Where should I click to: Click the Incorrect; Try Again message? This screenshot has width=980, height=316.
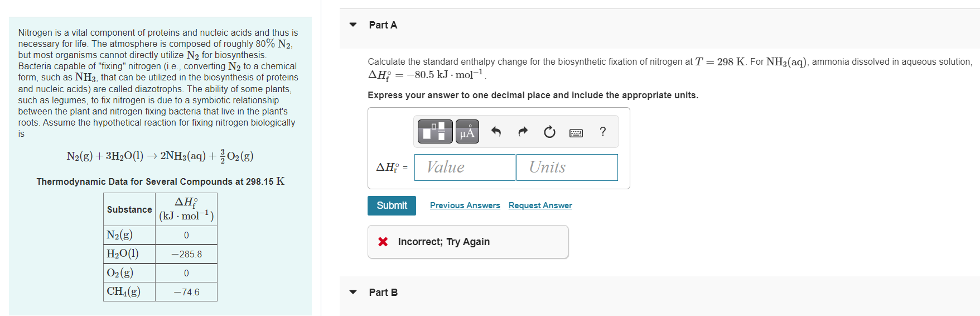(443, 242)
